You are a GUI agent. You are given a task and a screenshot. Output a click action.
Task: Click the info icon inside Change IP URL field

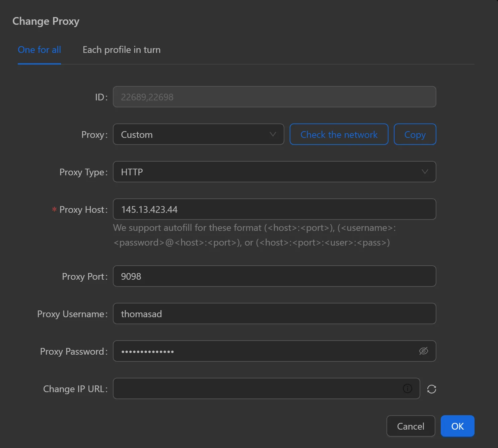click(x=407, y=388)
